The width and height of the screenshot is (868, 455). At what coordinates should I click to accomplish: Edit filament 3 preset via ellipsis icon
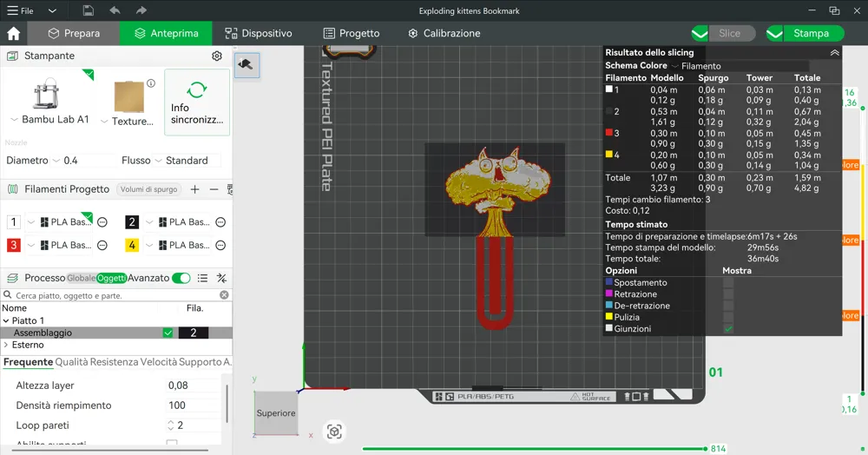pyautogui.click(x=102, y=245)
